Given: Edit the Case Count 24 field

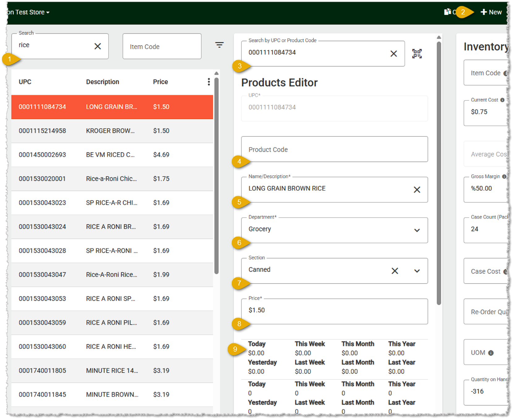Looking at the screenshot, I should coord(485,230).
